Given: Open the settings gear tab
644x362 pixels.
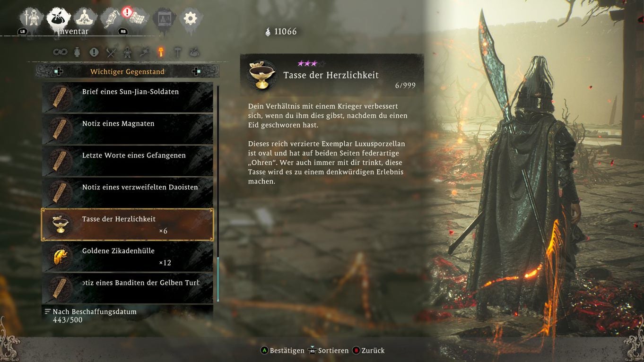Looking at the screenshot, I should click(x=190, y=18).
